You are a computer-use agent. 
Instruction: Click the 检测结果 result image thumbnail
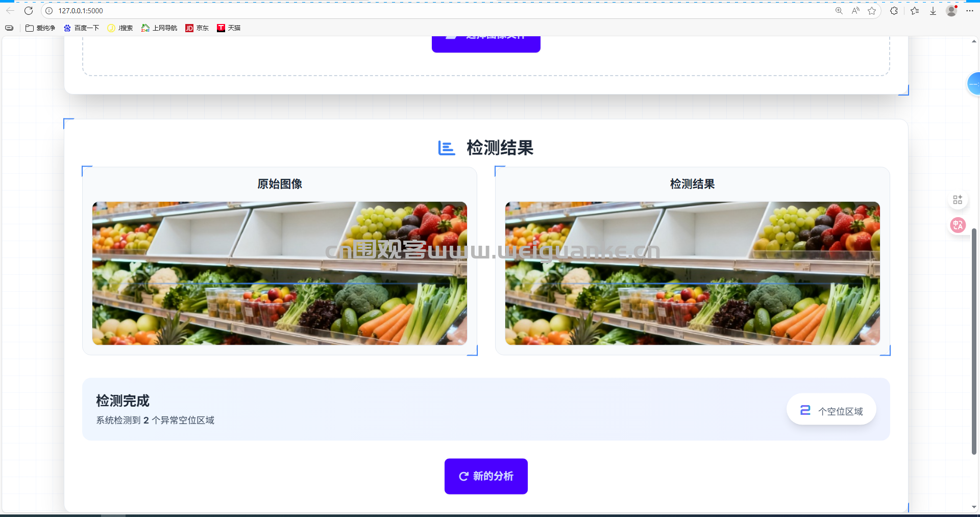(692, 273)
